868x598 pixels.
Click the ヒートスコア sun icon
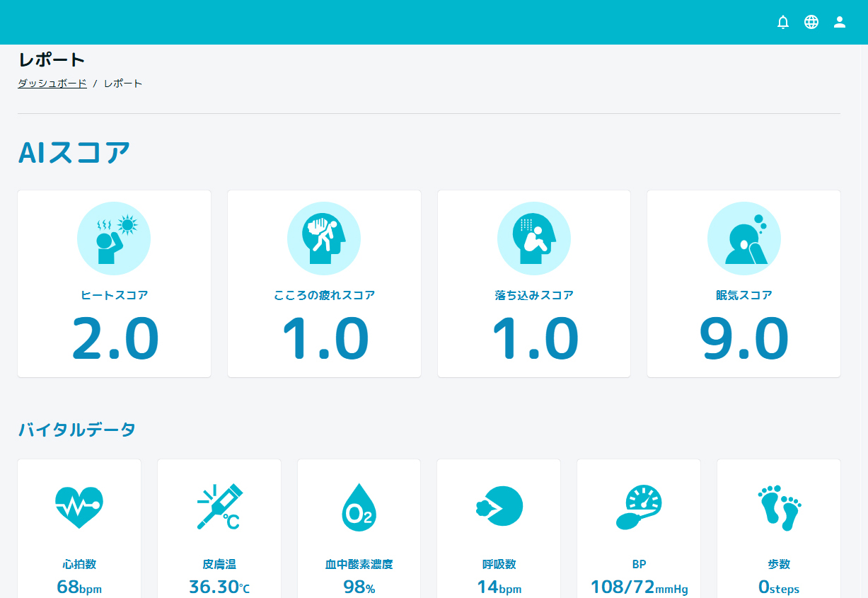114,238
